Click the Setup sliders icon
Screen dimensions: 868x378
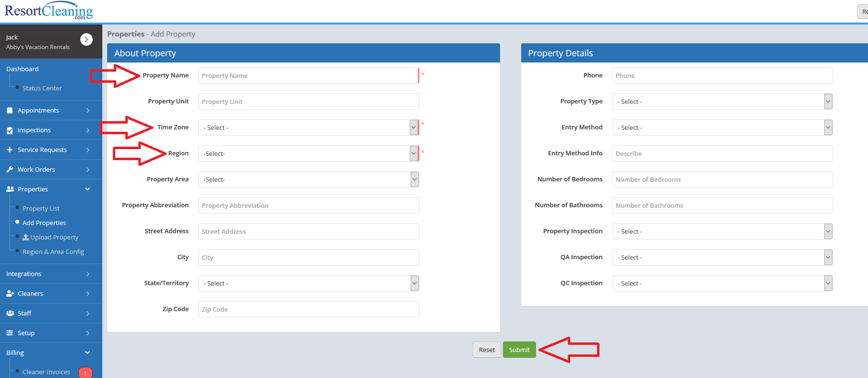[10, 333]
